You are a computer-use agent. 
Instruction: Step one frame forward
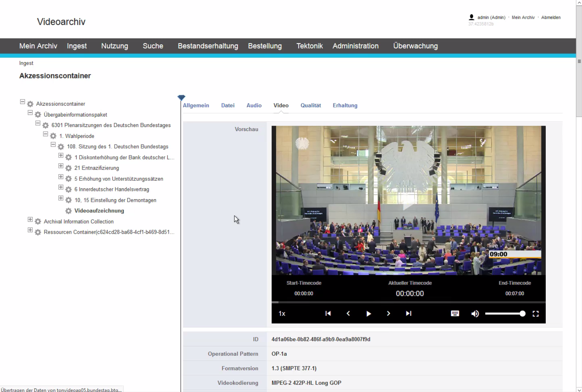point(388,314)
